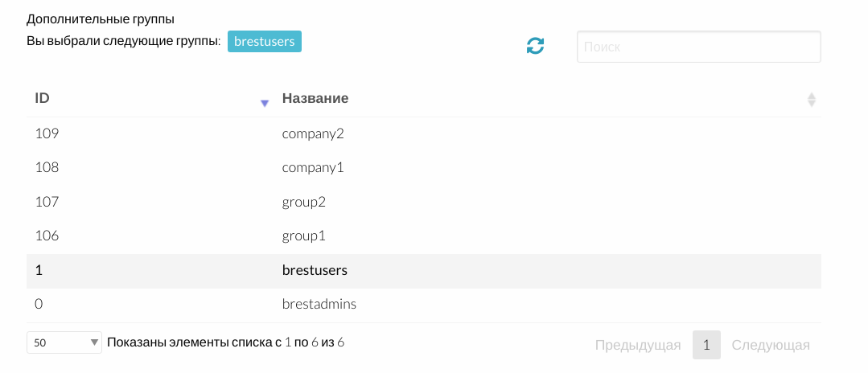
Task: Click ID cell 0
Action: coord(39,305)
